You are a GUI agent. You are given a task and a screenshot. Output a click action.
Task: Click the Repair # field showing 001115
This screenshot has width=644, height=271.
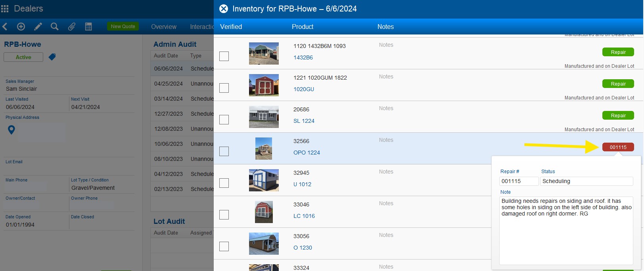coord(519,181)
